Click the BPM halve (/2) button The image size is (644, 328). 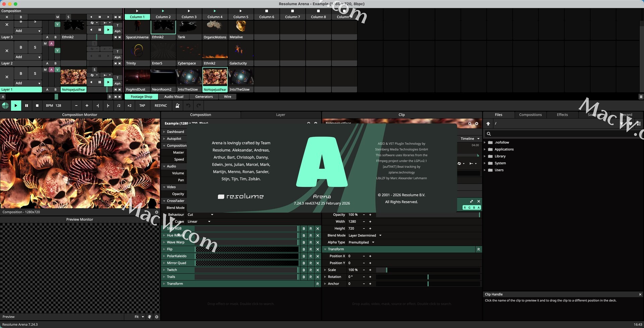point(119,106)
